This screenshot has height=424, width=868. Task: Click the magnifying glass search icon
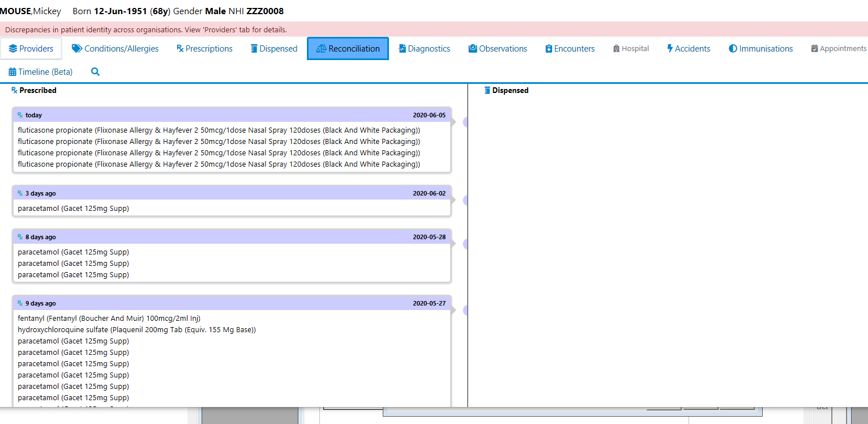[95, 72]
